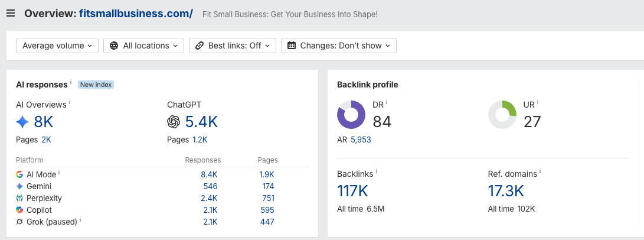Click the info icon beside Grok (paused)

click(80, 220)
